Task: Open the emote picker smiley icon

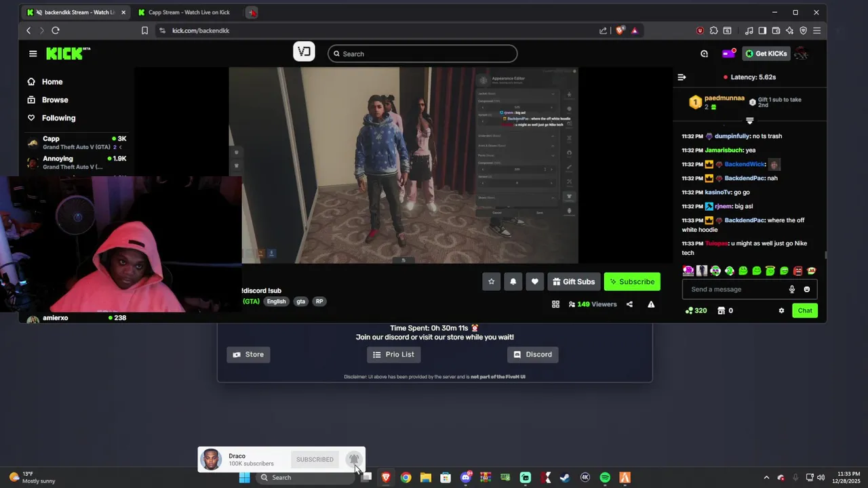Action: tap(806, 289)
